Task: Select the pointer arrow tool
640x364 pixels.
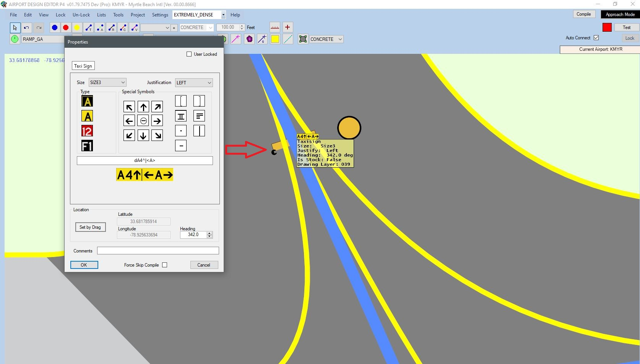Action: pyautogui.click(x=15, y=28)
